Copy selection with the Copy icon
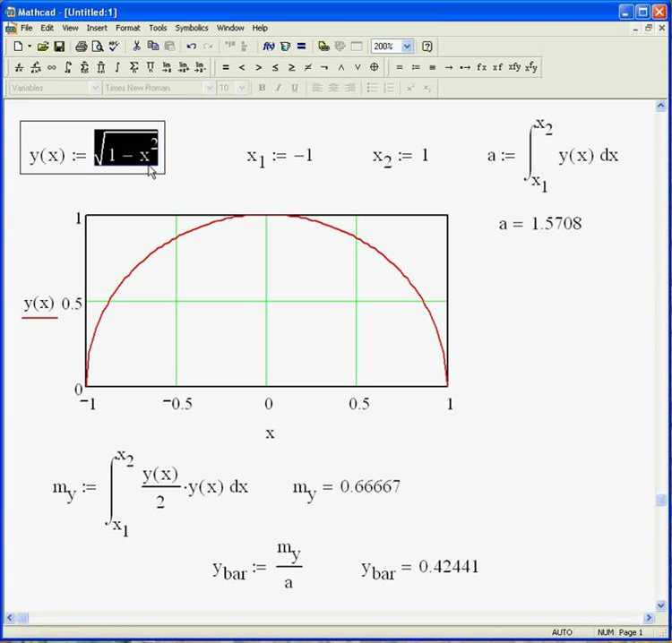This screenshot has width=672, height=643. (153, 47)
